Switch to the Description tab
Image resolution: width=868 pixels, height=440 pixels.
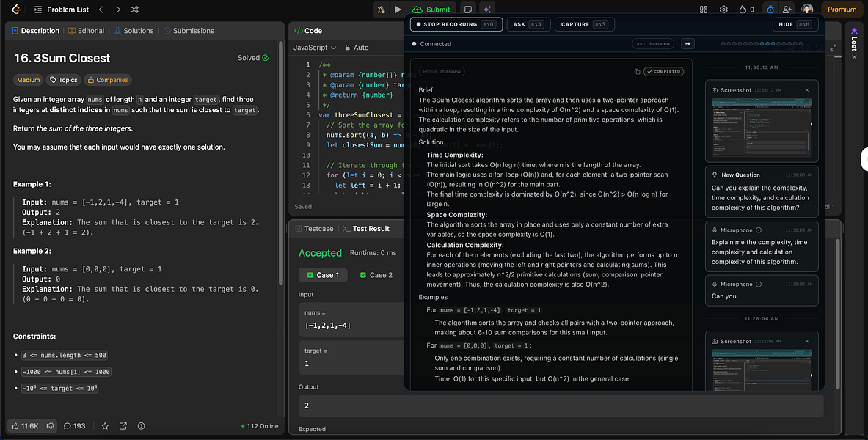pyautogui.click(x=35, y=31)
